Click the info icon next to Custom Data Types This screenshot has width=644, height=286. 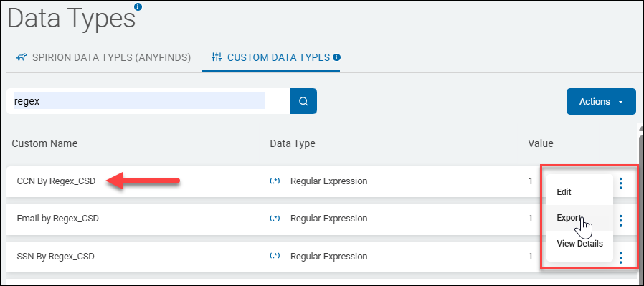tap(337, 58)
